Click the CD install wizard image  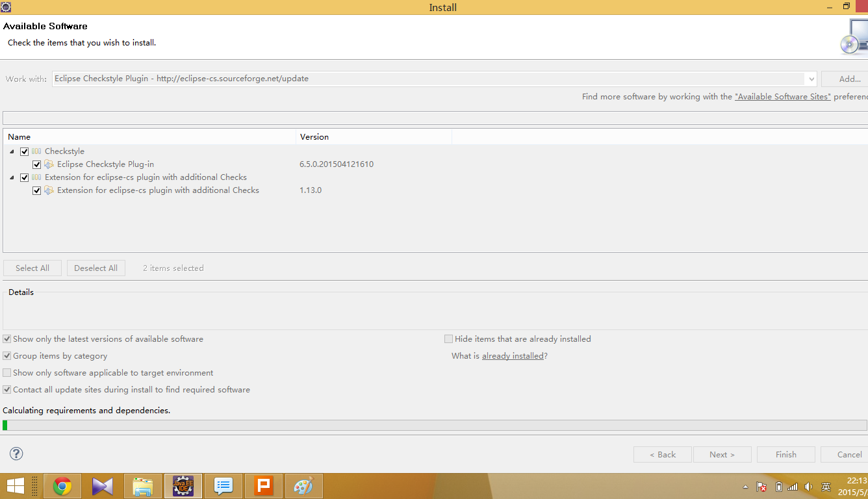tap(854, 36)
